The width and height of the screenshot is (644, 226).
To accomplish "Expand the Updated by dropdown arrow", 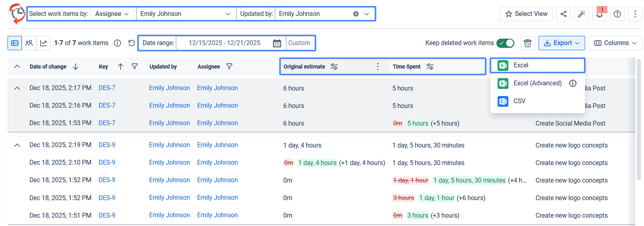I will (x=367, y=14).
